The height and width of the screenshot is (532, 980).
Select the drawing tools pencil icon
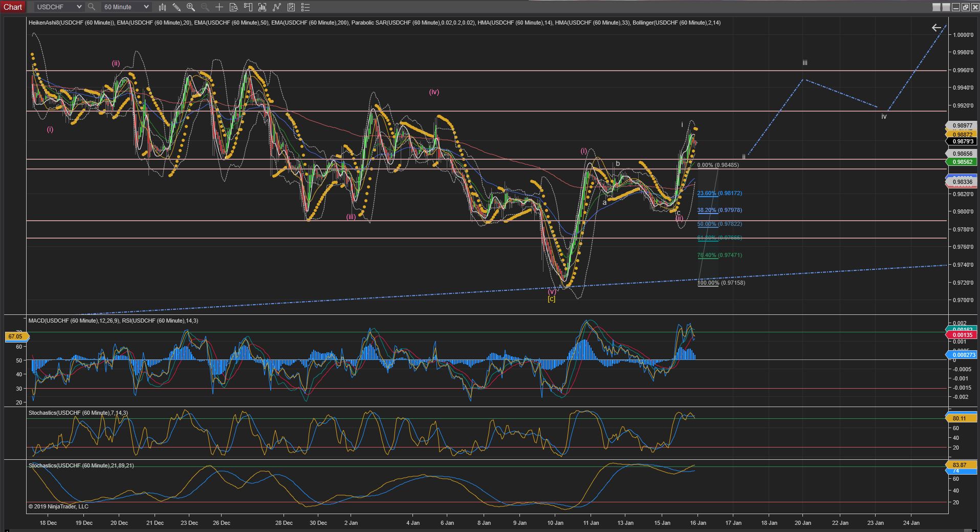pyautogui.click(x=177, y=7)
